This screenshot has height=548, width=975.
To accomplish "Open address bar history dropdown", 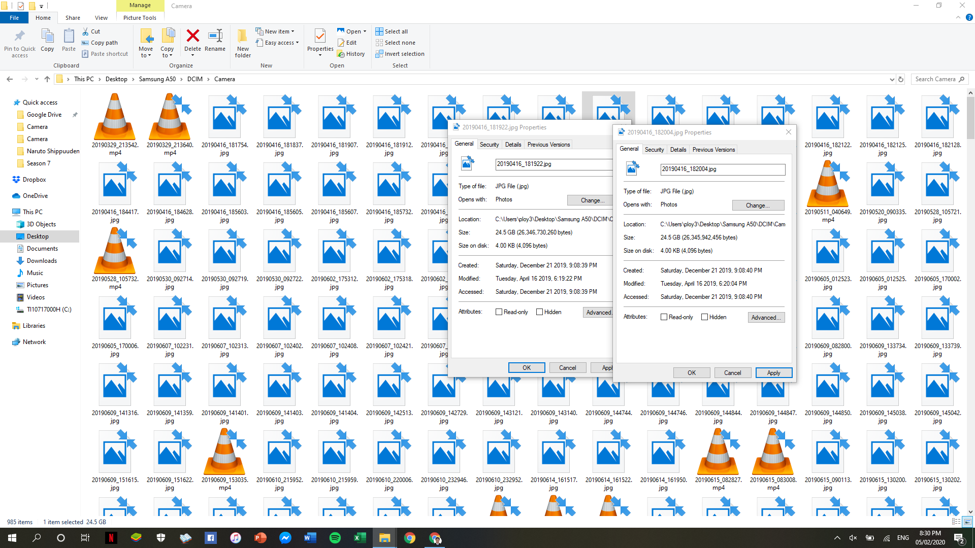I will tap(892, 80).
